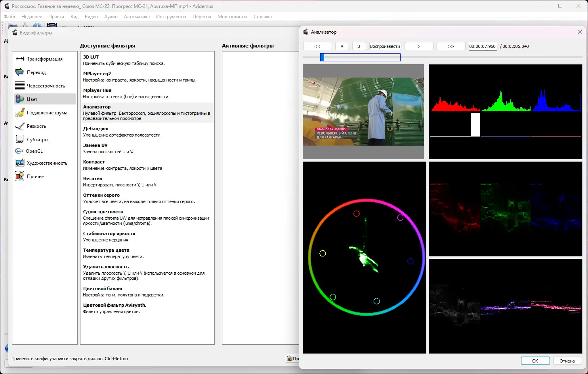Select the Резкость category icon

pyautogui.click(x=20, y=126)
